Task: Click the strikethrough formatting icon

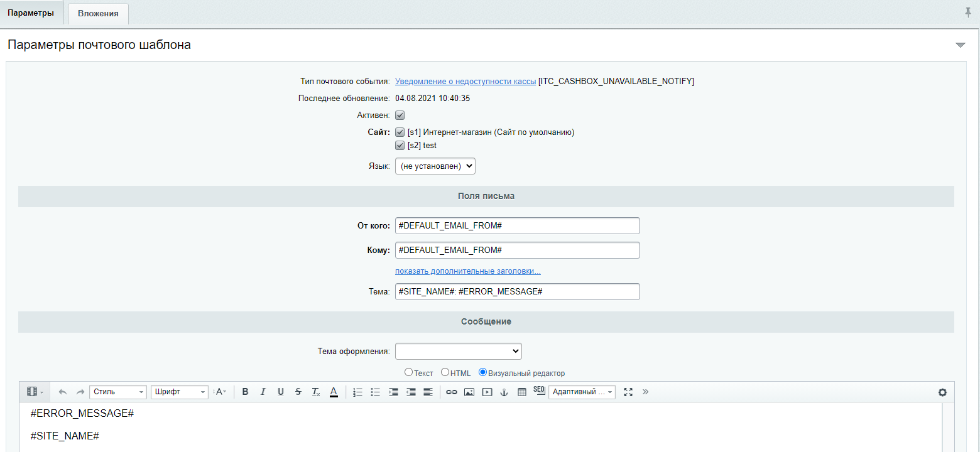Action: (x=298, y=392)
